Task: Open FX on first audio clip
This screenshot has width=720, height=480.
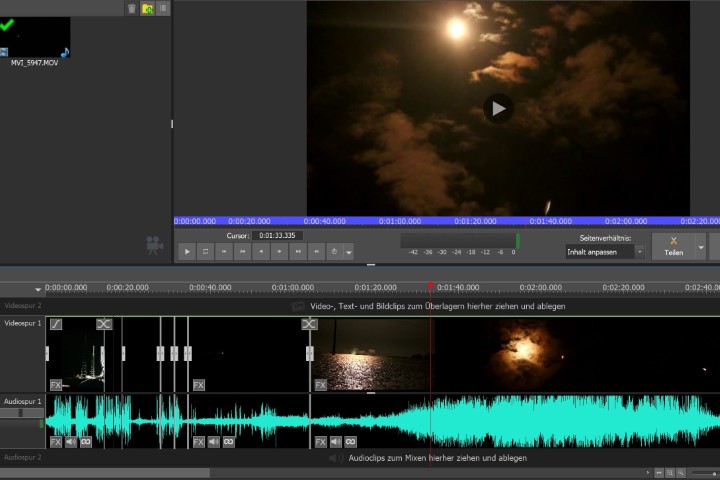Action: 56,441
